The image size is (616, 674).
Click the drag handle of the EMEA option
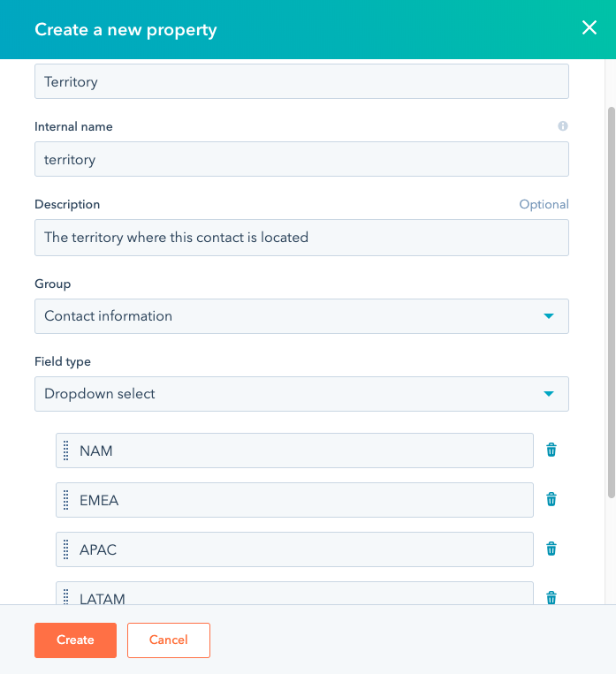(x=66, y=500)
